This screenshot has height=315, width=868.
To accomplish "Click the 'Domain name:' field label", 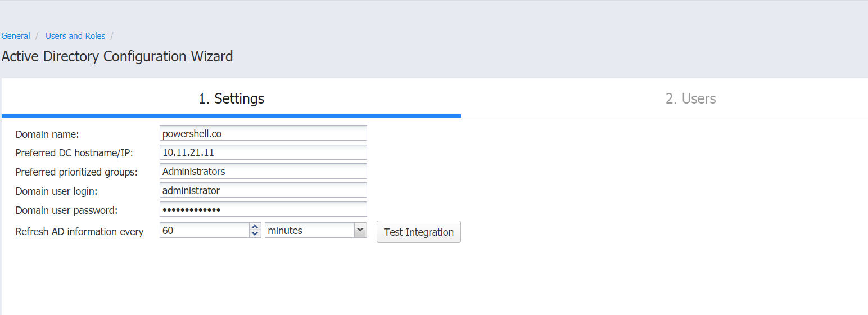I will [47, 134].
